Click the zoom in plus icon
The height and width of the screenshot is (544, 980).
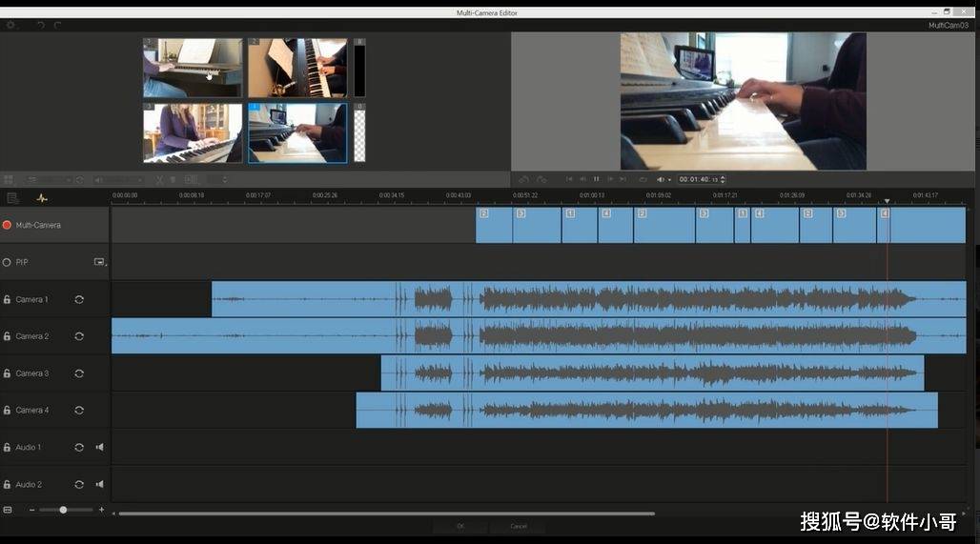[101, 510]
